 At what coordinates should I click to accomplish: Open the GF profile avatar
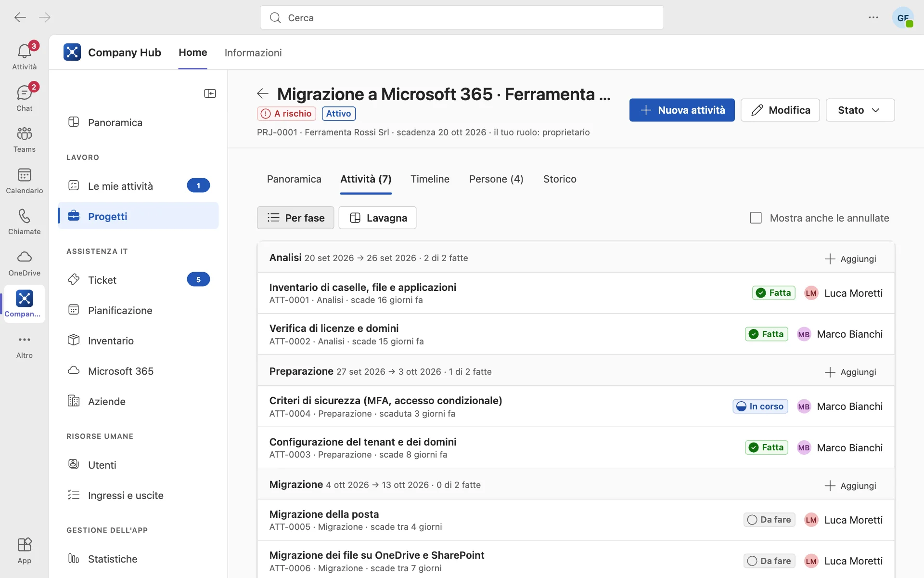pyautogui.click(x=903, y=18)
